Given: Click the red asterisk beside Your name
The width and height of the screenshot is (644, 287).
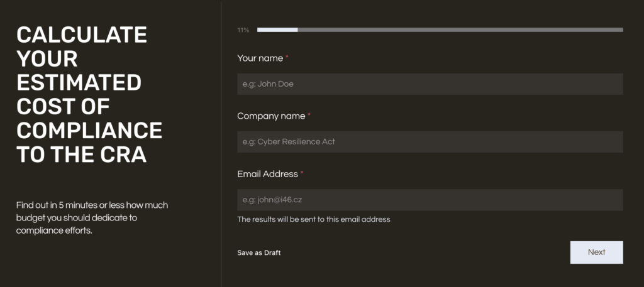Looking at the screenshot, I should [287, 58].
